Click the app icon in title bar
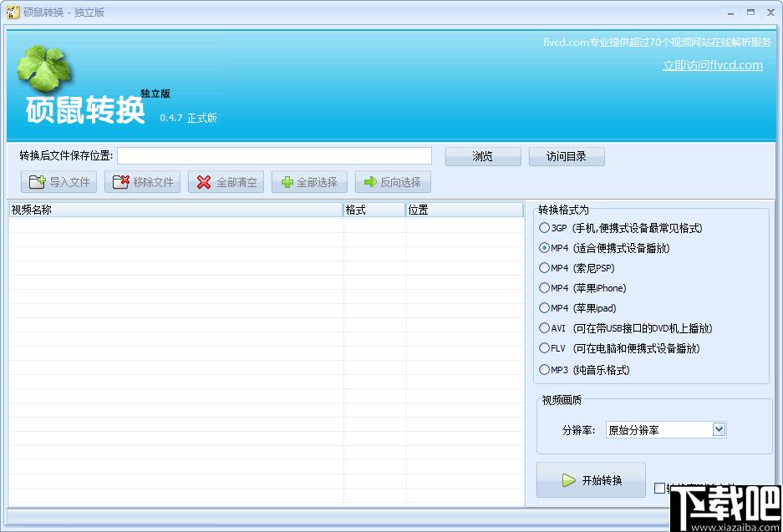This screenshot has width=783, height=532. (13, 13)
